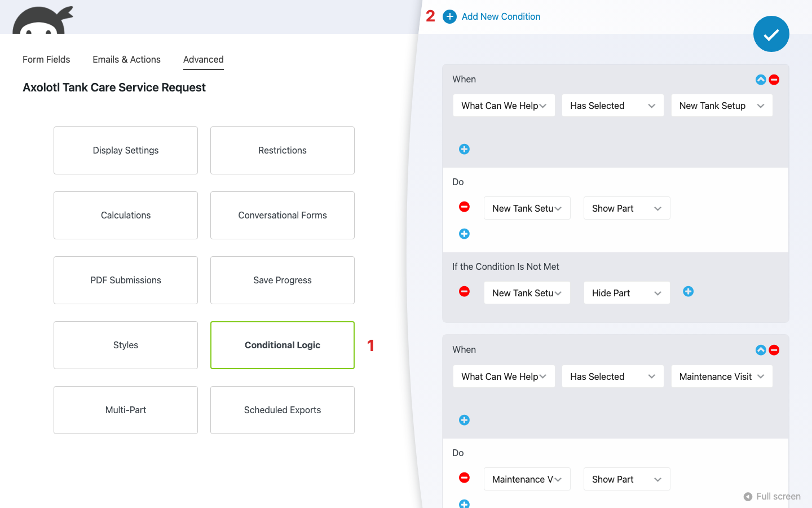This screenshot has width=812, height=508.
Task: Open the first Has Selected comparator dropdown
Action: pos(613,106)
